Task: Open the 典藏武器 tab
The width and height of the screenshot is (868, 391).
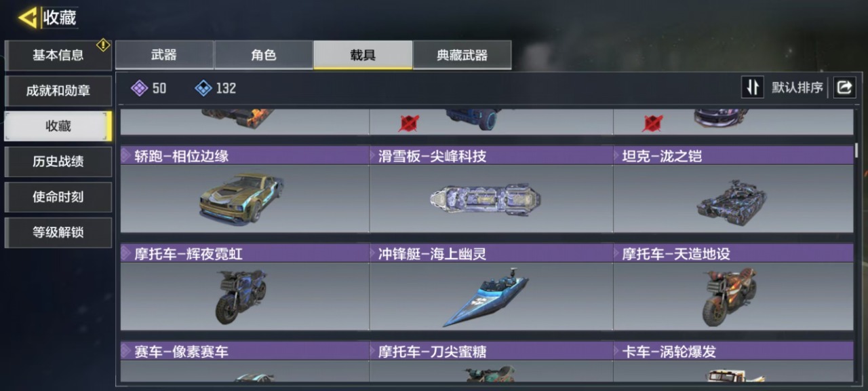Action: tap(462, 55)
